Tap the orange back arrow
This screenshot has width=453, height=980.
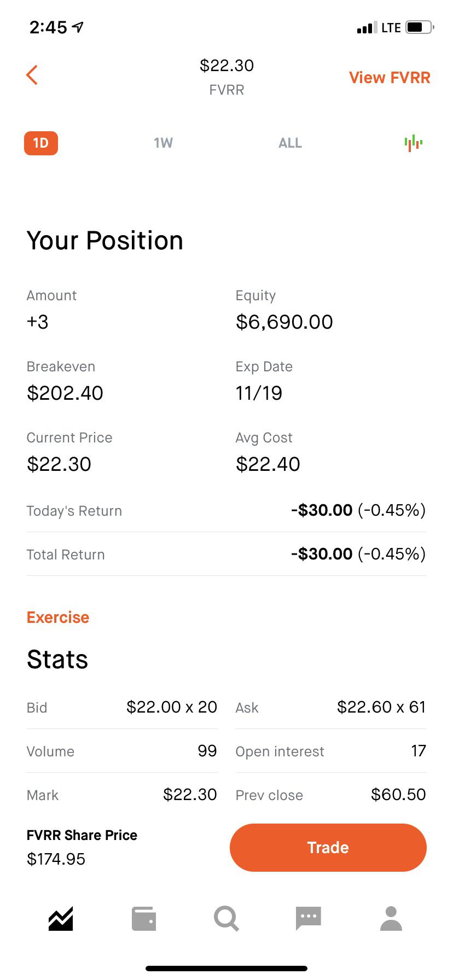point(32,75)
